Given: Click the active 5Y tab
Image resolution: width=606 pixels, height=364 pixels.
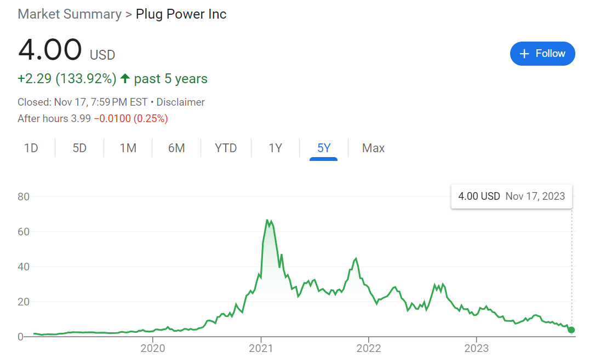Looking at the screenshot, I should click(324, 148).
